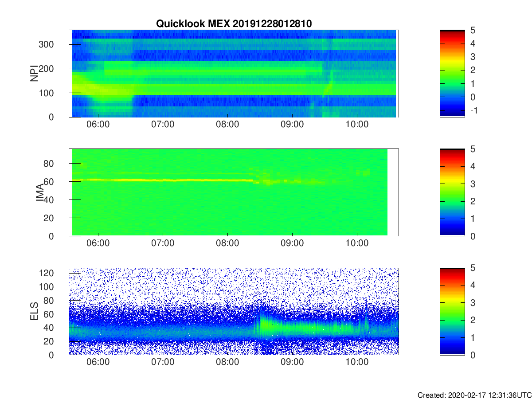Select the NPI y-axis label
The image size is (532, 399).
pyautogui.click(x=34, y=73)
